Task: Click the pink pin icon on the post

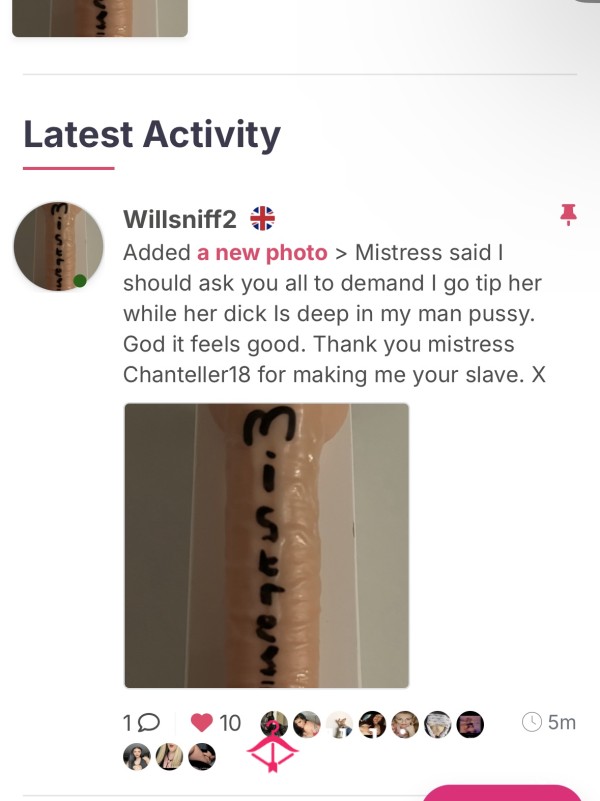Action: pyautogui.click(x=568, y=215)
